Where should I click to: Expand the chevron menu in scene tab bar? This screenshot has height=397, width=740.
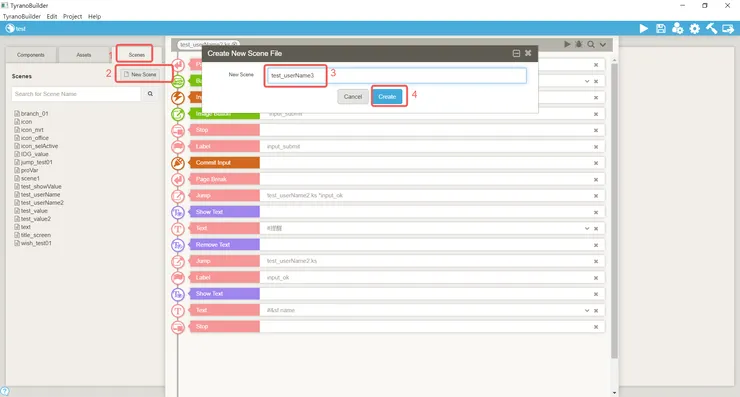click(x=603, y=44)
